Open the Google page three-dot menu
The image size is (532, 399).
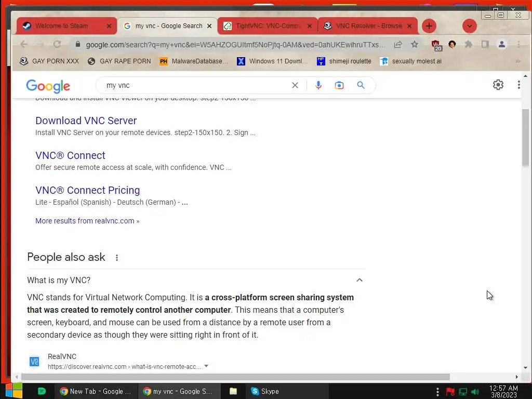(x=519, y=85)
